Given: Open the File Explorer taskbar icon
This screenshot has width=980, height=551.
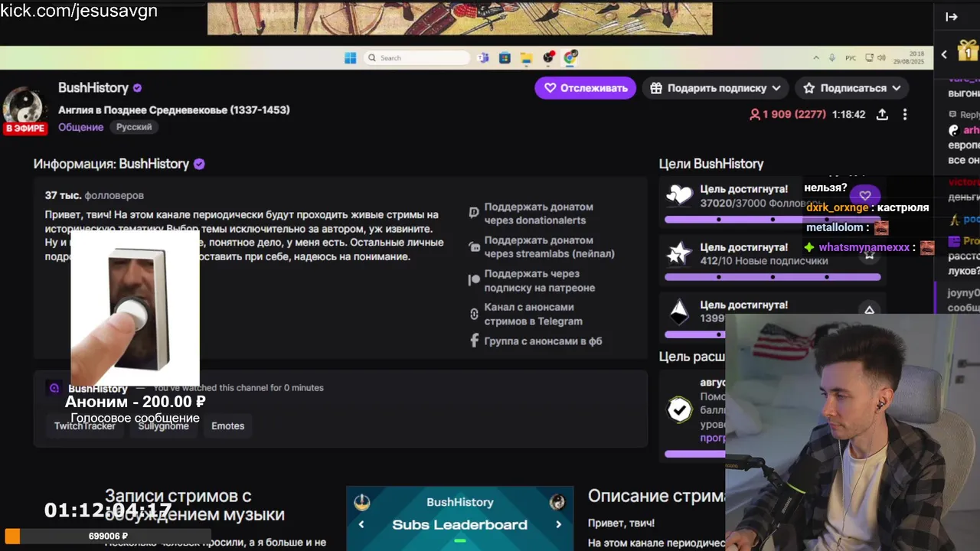Looking at the screenshot, I should 526,58.
